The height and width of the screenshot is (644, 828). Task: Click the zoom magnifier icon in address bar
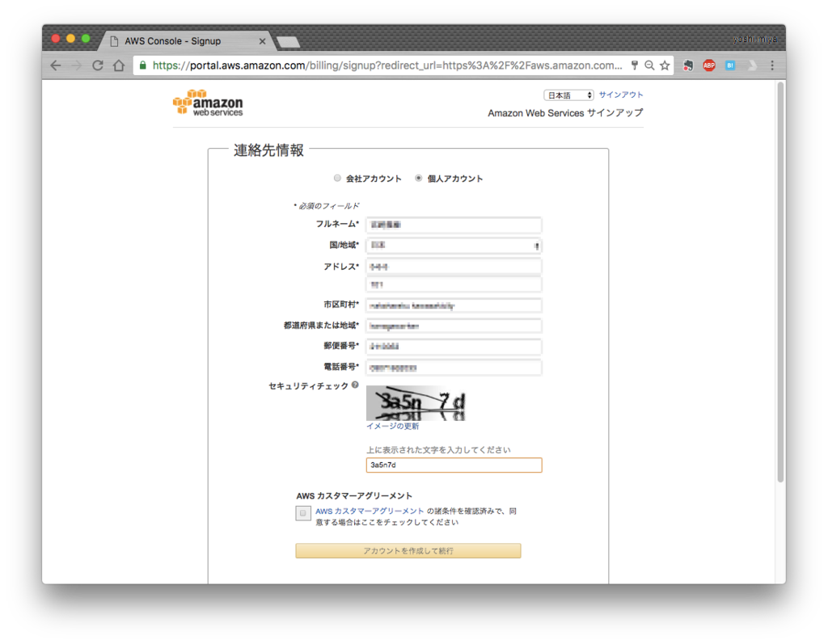point(649,65)
